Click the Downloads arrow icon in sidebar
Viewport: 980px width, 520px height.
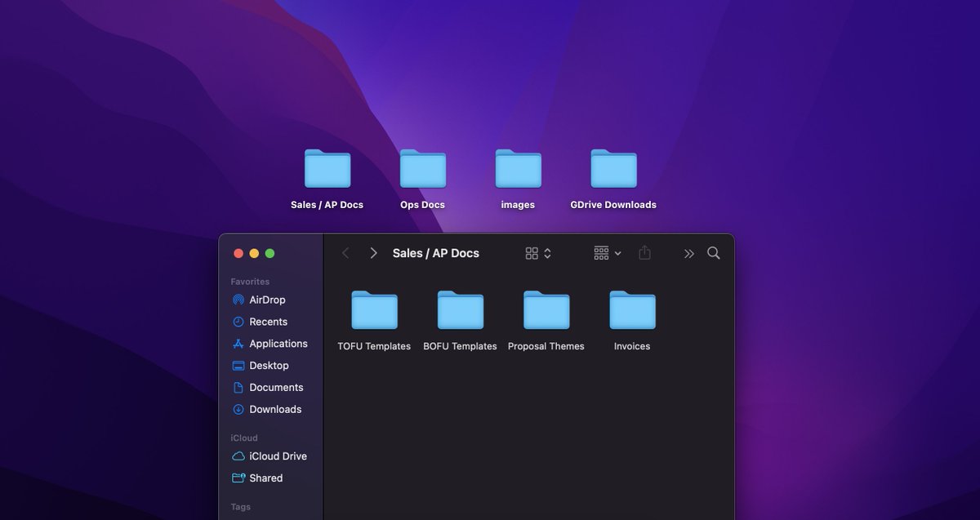(x=238, y=410)
